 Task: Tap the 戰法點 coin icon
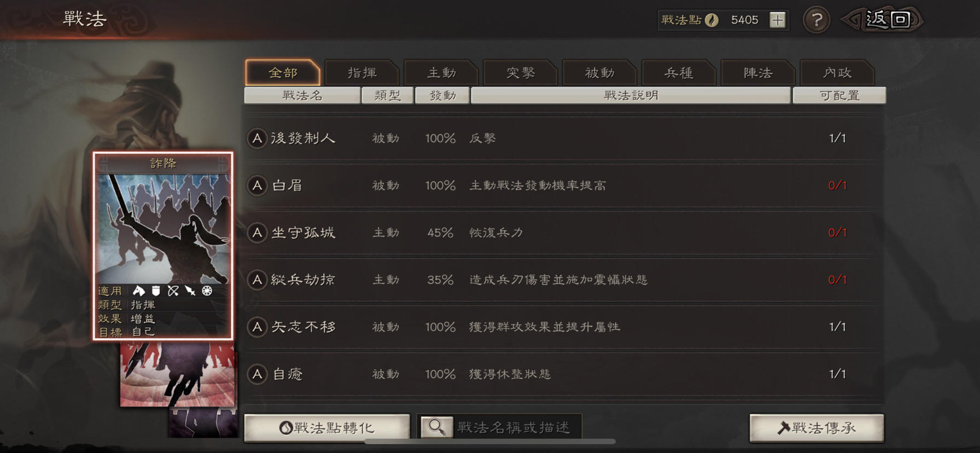[x=711, y=20]
